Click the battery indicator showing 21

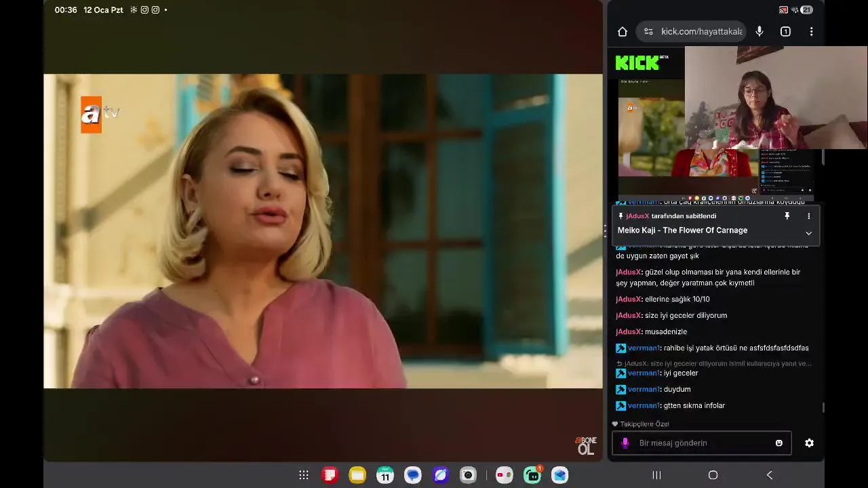[x=806, y=10]
